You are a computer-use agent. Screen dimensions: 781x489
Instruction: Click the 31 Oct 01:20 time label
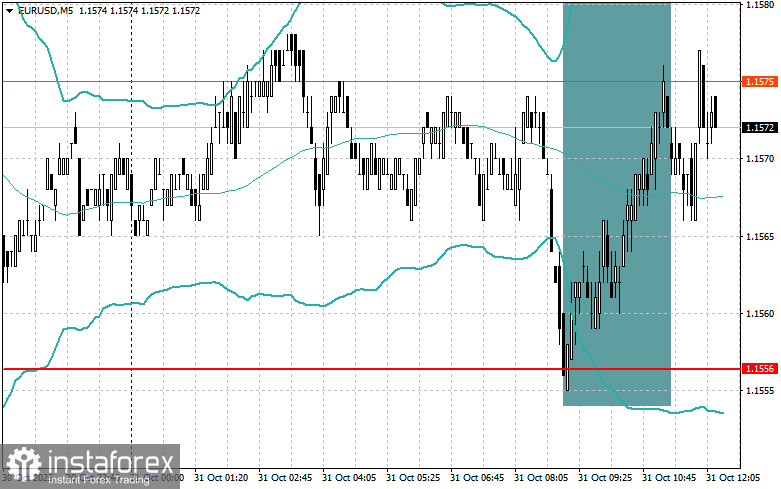pyautogui.click(x=221, y=478)
